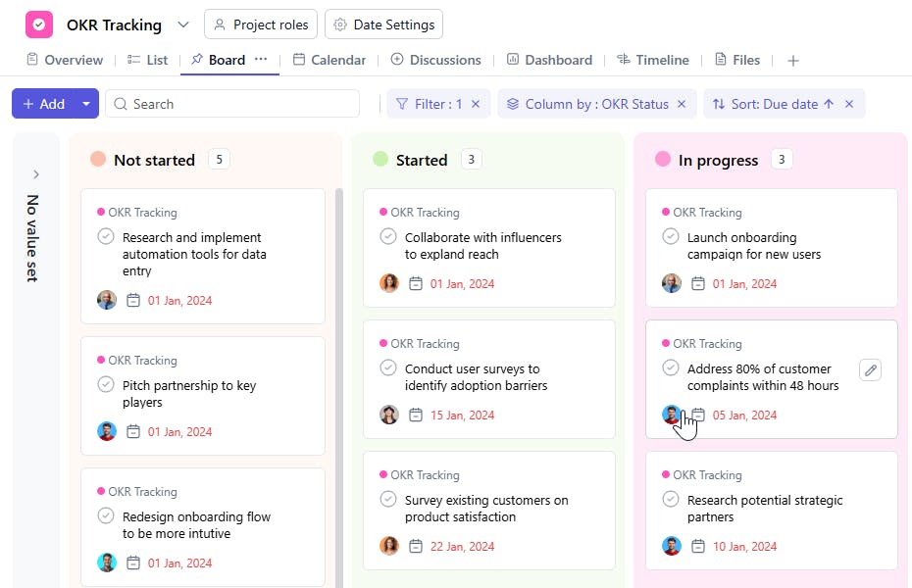The image size is (912, 588).
Task: Click the pink OKR Tracking project icon
Action: pyautogui.click(x=39, y=24)
